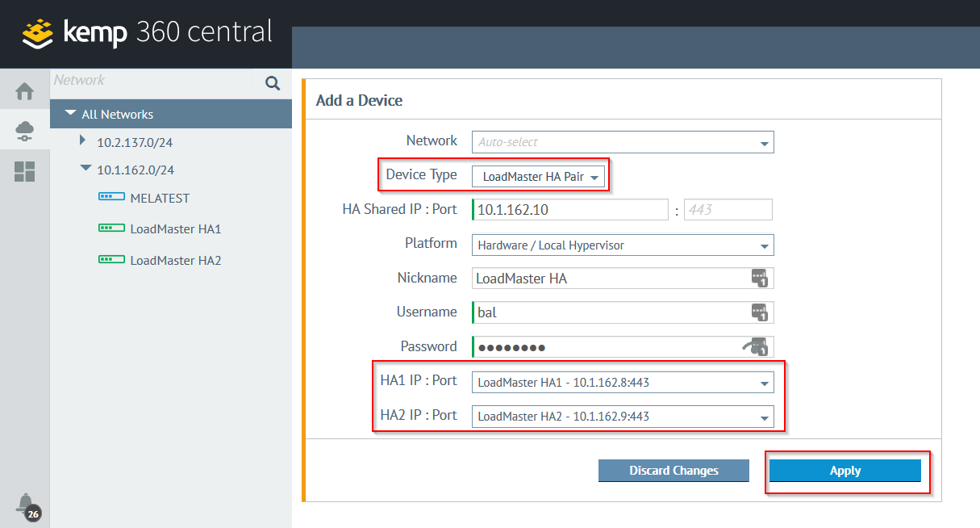Viewport: 980px width, 528px height.
Task: Open the Platform dropdown
Action: pos(623,245)
